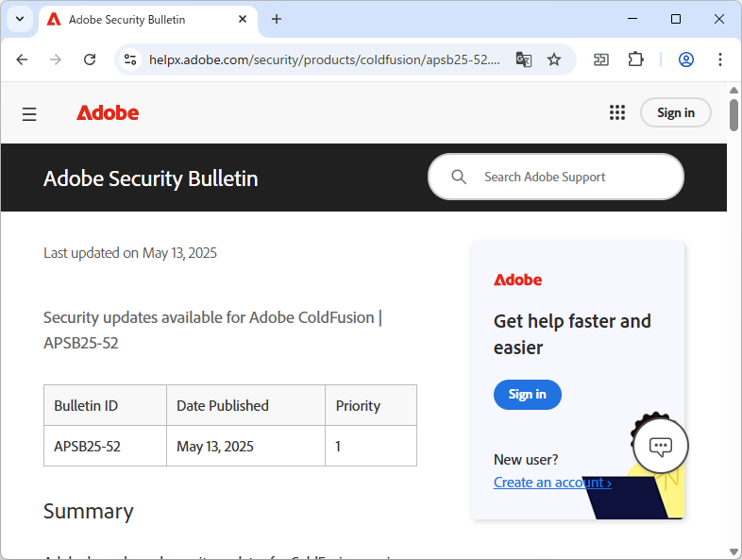742x560 pixels.
Task: Click the Search Adobe Support field
Action: coord(566,177)
